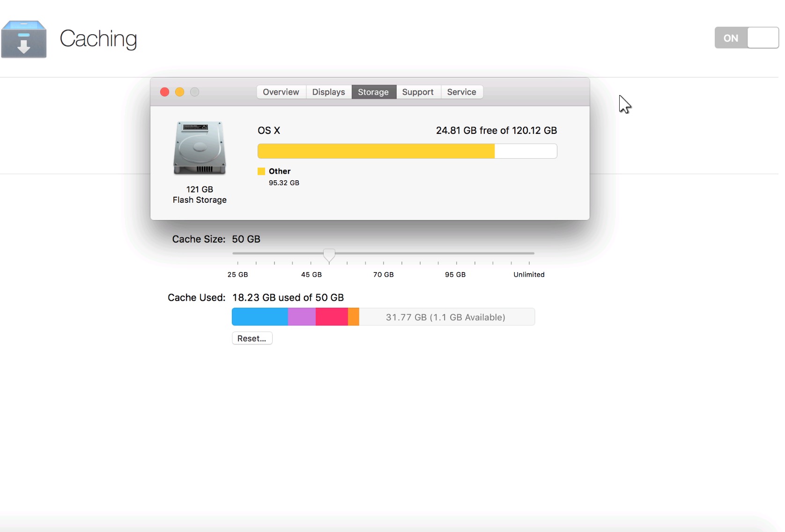Minimize the storage window with yellow button
Image resolution: width=785 pixels, height=532 pixels.
179,92
